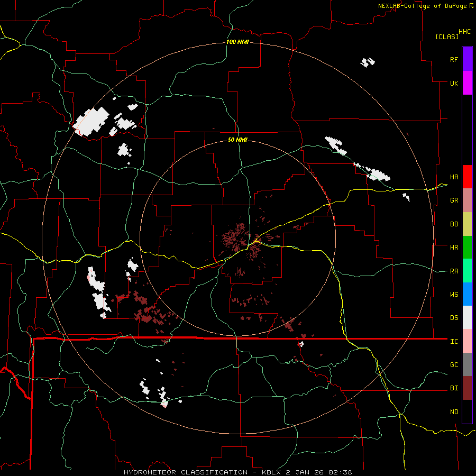Screen dimensions: 476x476
Task: Click the HA red color swatch in the legend
Action: coord(467,177)
